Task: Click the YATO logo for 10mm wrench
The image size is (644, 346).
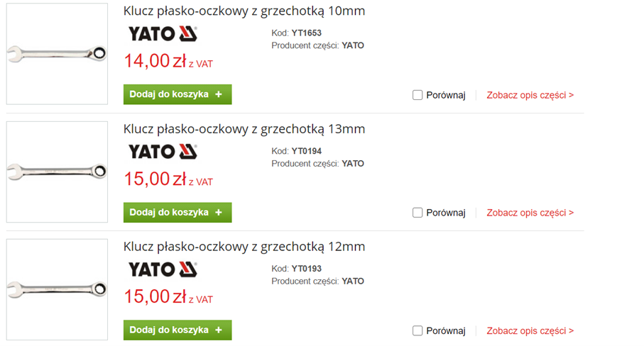Action: point(163,33)
